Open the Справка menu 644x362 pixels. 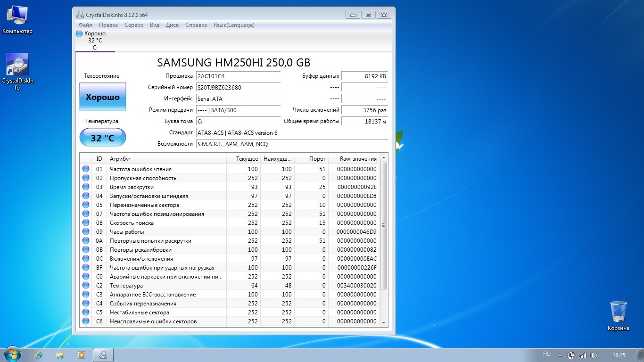click(x=196, y=25)
